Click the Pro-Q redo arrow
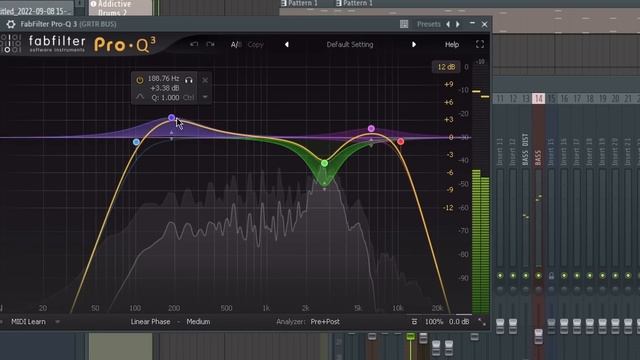640x360 pixels. click(210, 44)
